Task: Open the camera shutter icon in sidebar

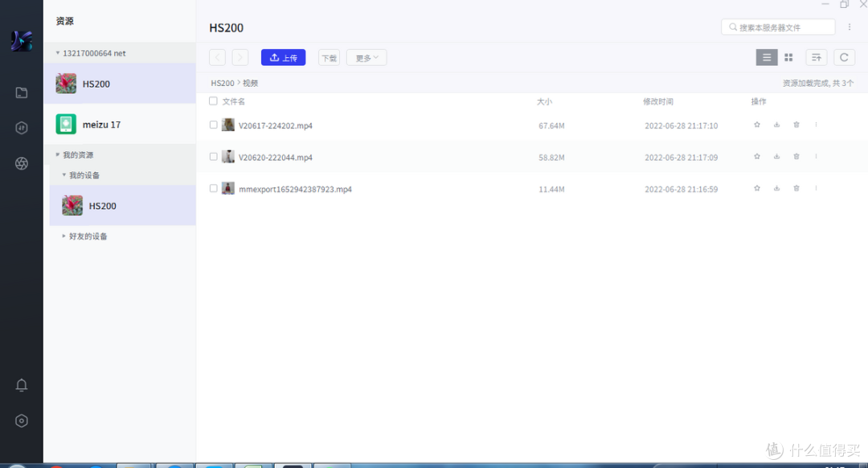Action: (x=22, y=163)
